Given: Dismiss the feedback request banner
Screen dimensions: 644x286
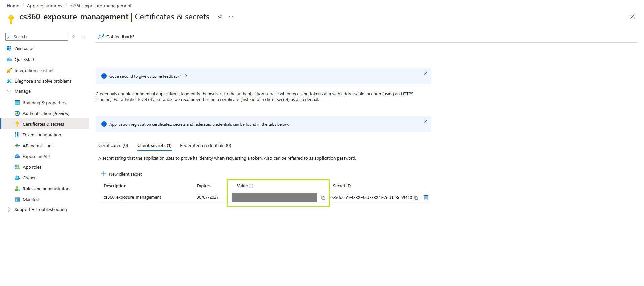Looking at the screenshot, I should pos(426,73).
